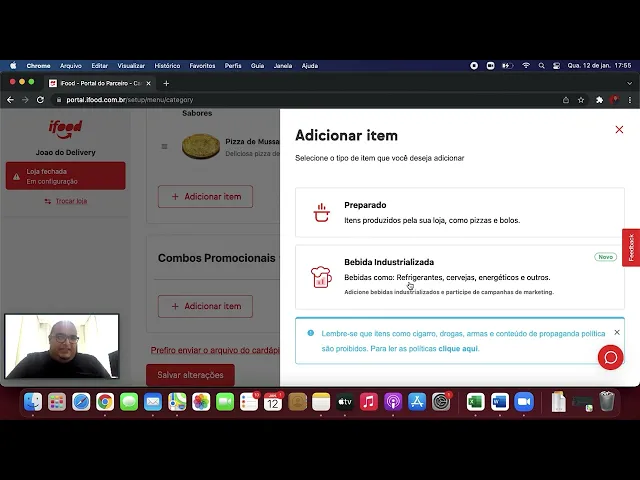Open the Apple menu
640x480 pixels.
tap(13, 66)
